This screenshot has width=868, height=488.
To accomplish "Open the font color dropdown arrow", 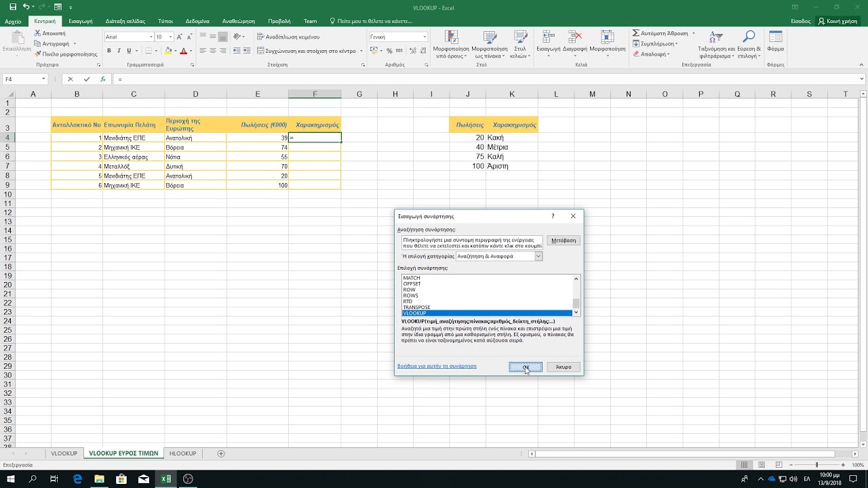I will point(191,51).
